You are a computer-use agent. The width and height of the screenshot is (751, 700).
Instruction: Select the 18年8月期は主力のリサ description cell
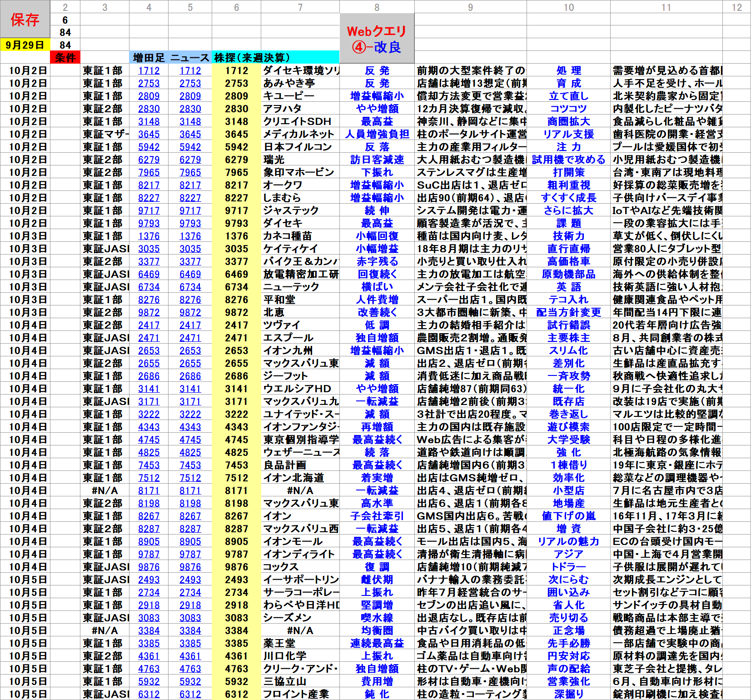point(470,249)
